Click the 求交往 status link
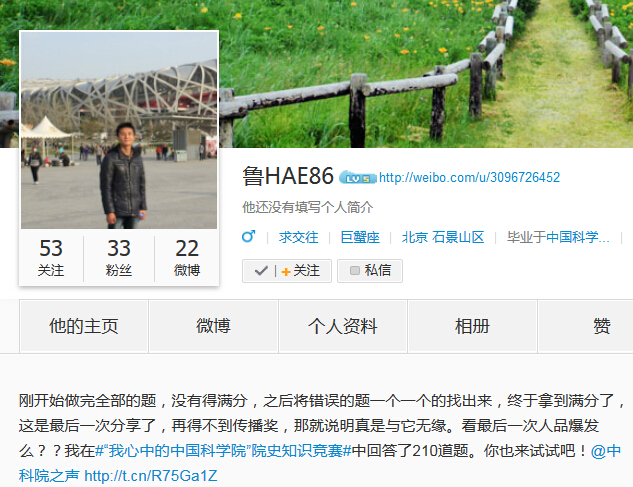 (298, 237)
